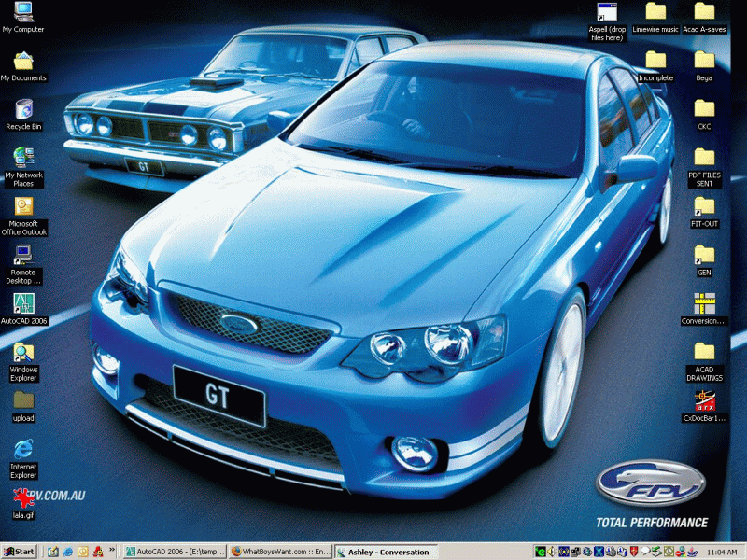Click the Start button

(x=19, y=552)
